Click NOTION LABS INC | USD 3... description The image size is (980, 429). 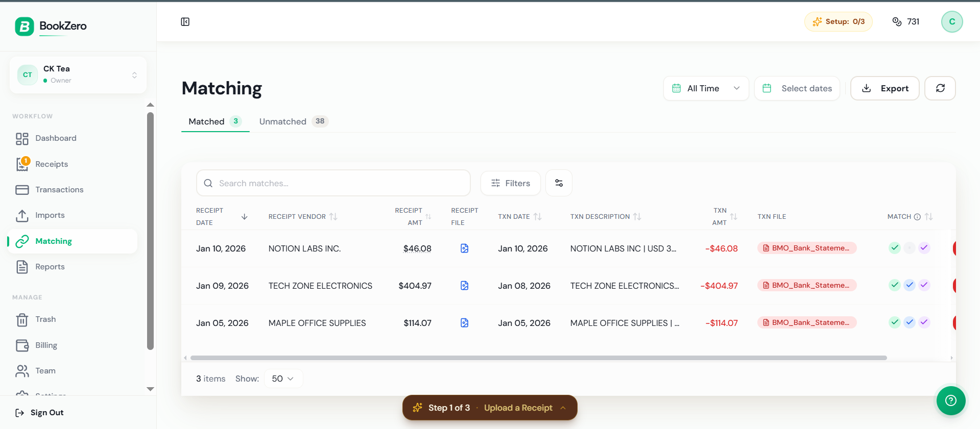tap(623, 248)
